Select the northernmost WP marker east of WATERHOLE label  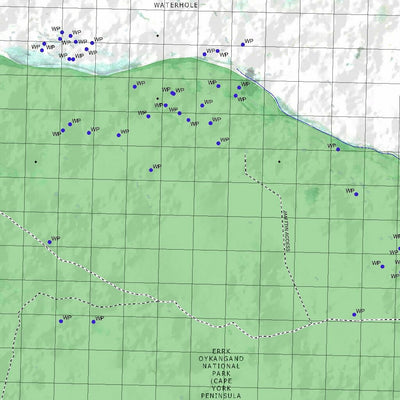point(243,44)
